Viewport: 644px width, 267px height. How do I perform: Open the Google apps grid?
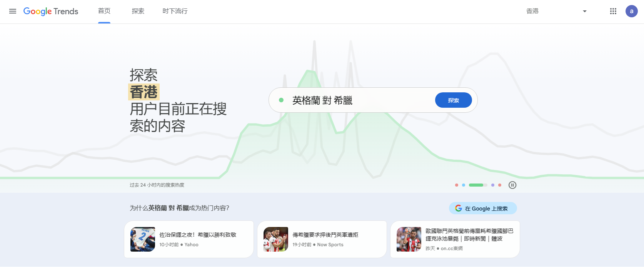pos(613,11)
